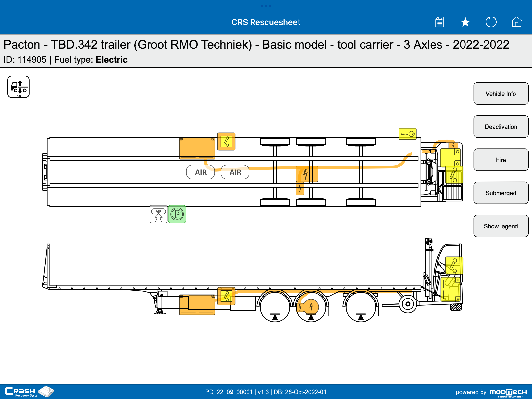Tap the side-view orange wheel motor circle
The width and height of the screenshot is (532, 399).
click(311, 307)
